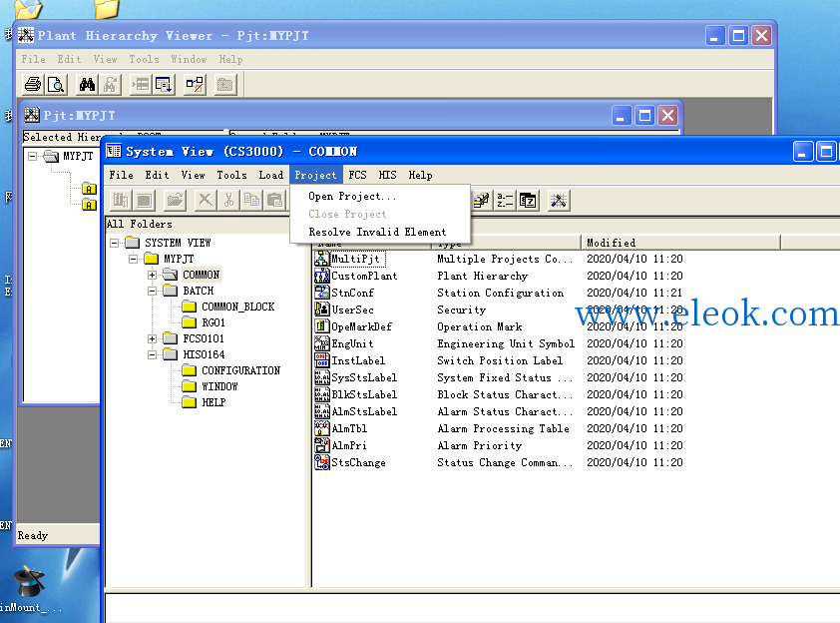Click the Paste clipboard toolbar icon
Viewport: 840px width, 623px height.
click(275, 201)
